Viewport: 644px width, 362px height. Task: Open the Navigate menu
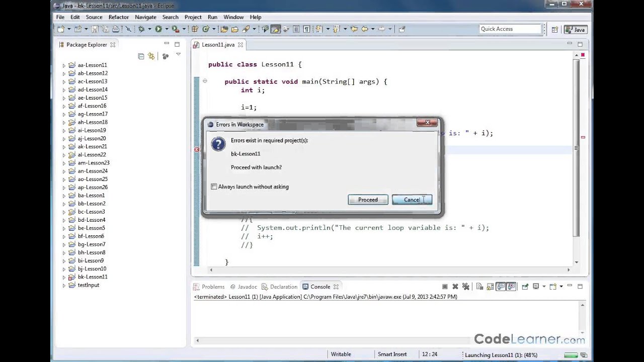tap(145, 17)
